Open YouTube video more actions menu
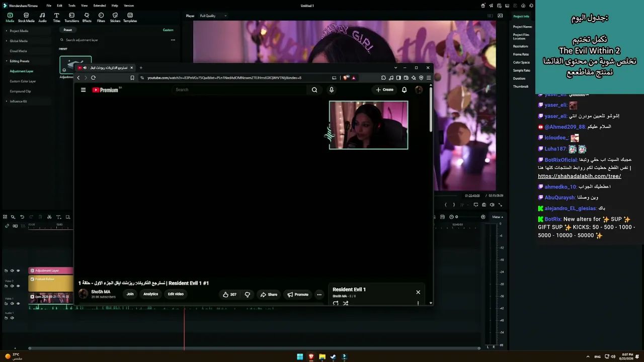This screenshot has width=644, height=362. tap(319, 295)
